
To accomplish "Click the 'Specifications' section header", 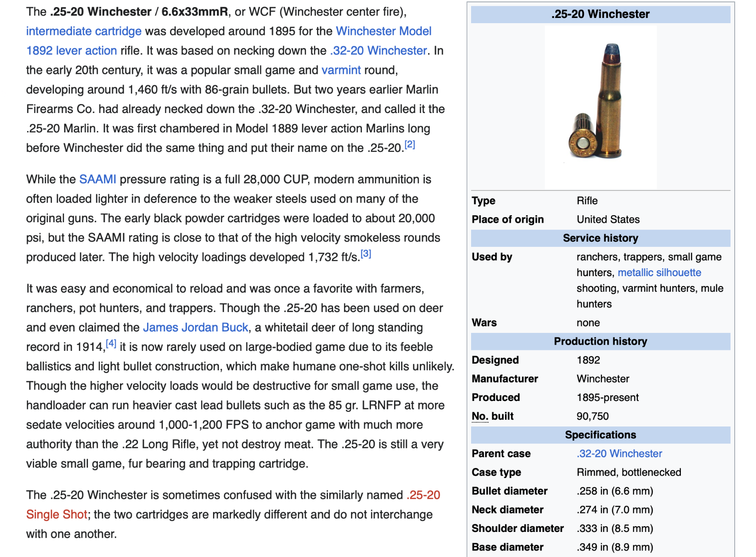I will pos(601,435).
